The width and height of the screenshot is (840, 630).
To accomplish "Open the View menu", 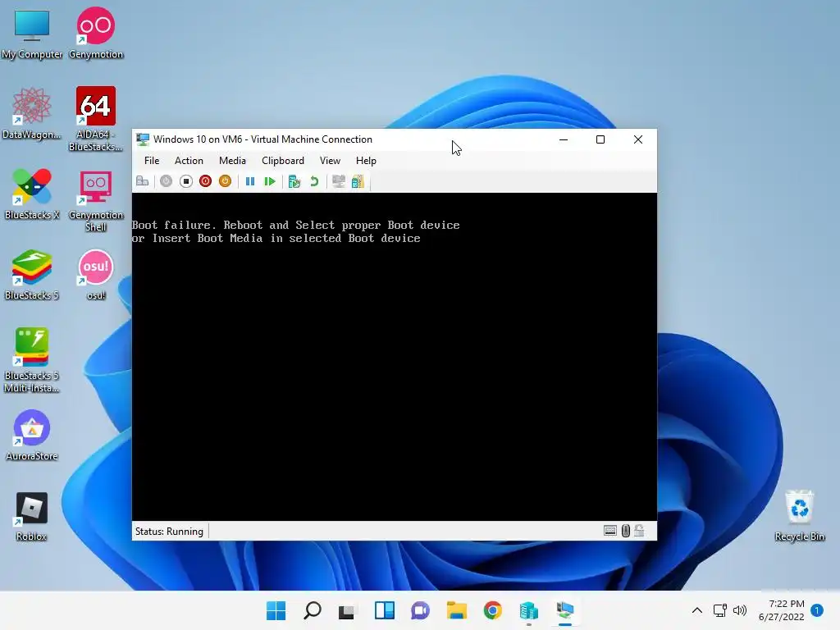I will [330, 161].
